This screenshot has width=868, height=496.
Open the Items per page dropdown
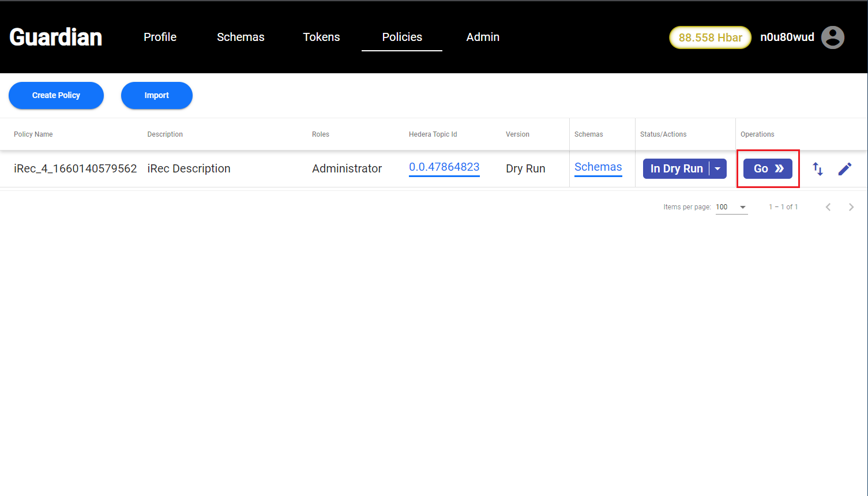(x=731, y=207)
